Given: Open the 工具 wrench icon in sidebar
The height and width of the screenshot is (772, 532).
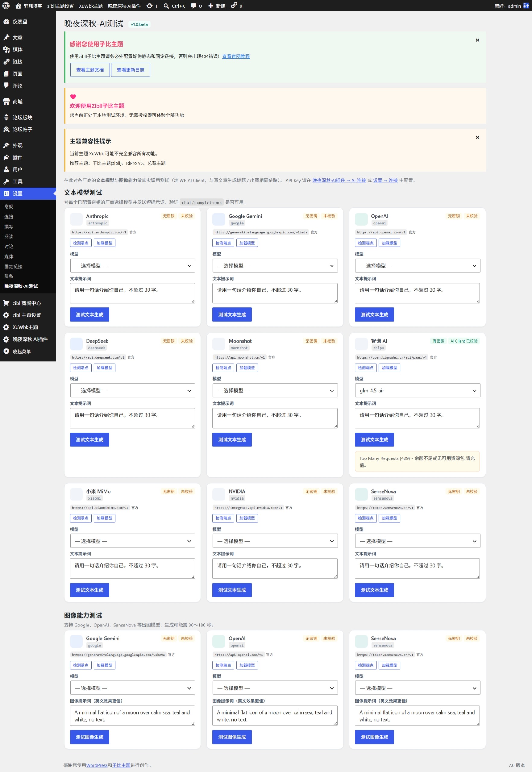Looking at the screenshot, I should pos(6,182).
